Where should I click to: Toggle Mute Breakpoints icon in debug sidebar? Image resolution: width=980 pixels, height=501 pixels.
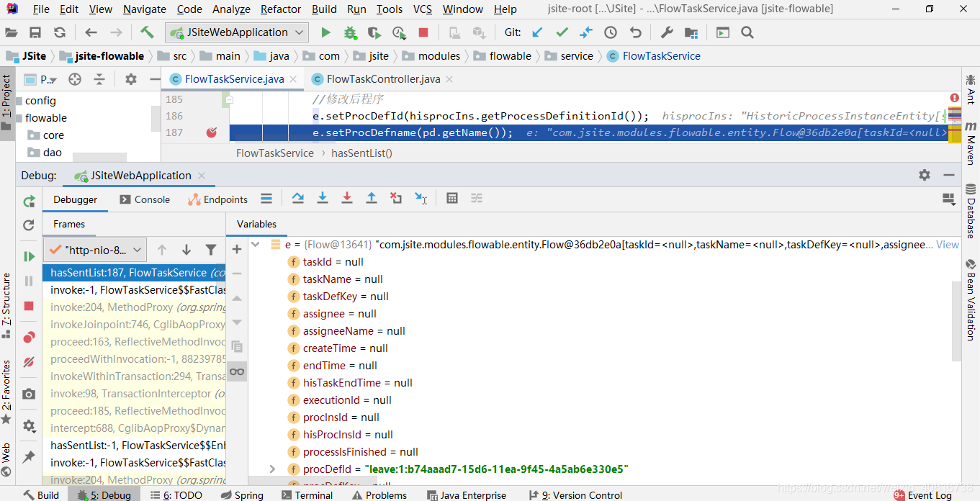[29, 361]
